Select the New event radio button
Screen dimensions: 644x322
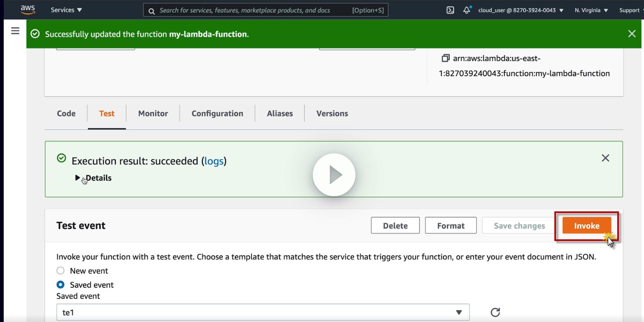60,271
